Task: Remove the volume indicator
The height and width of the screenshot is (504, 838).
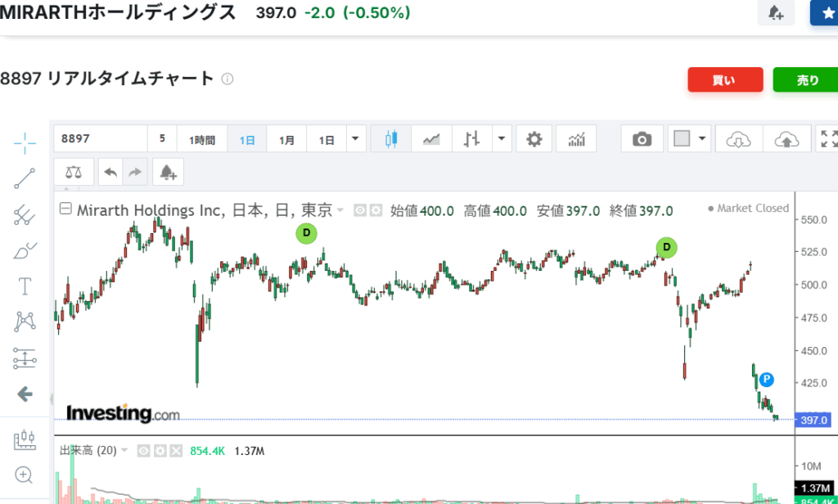Action: coord(176,451)
